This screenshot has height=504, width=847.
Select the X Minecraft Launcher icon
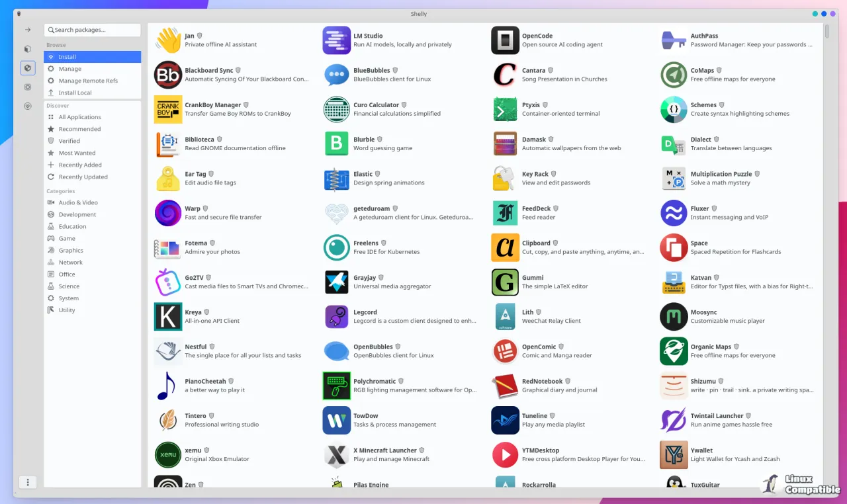(x=336, y=454)
